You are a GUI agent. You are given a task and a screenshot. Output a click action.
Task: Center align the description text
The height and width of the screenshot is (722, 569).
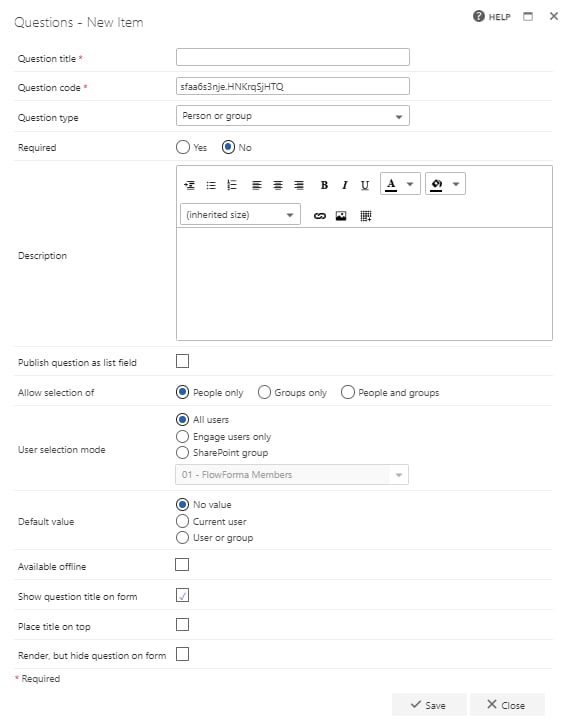278,185
